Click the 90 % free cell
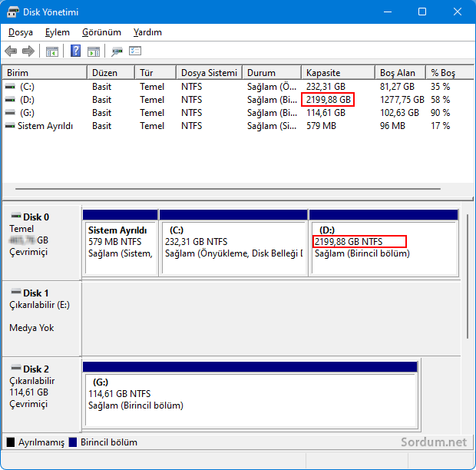The width and height of the screenshot is (476, 470). (440, 113)
